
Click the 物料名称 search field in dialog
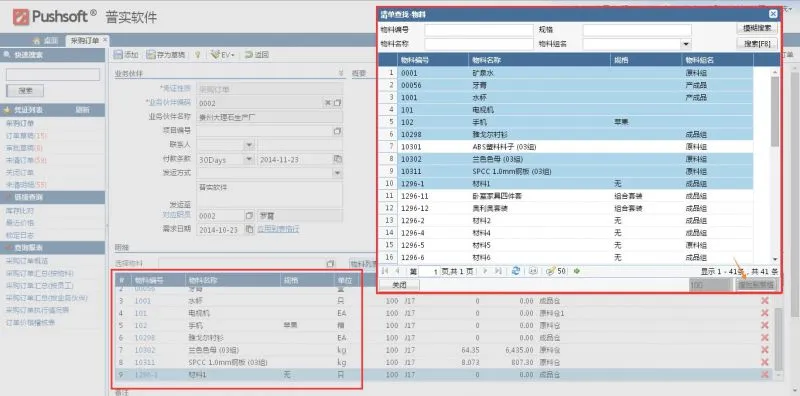[479, 44]
